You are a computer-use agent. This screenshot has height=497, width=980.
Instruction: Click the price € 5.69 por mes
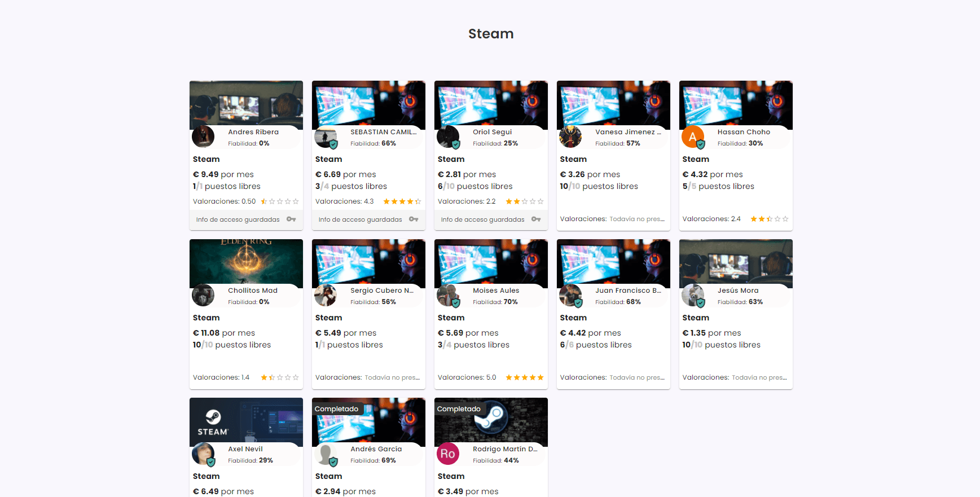tap(468, 333)
